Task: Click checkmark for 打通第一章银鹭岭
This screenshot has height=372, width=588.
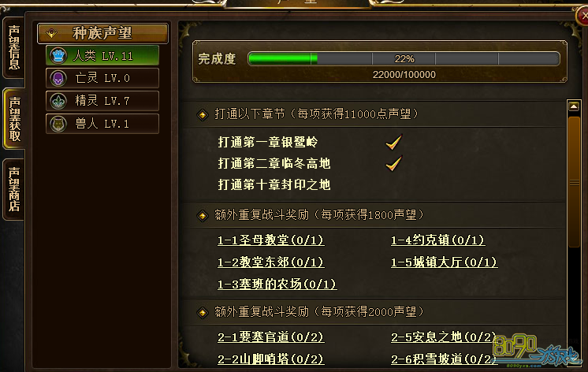Action: pyautogui.click(x=394, y=142)
